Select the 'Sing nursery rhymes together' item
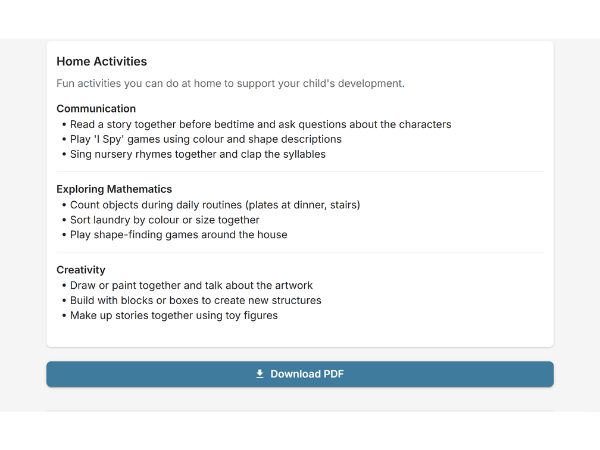600x450 pixels. [197, 155]
